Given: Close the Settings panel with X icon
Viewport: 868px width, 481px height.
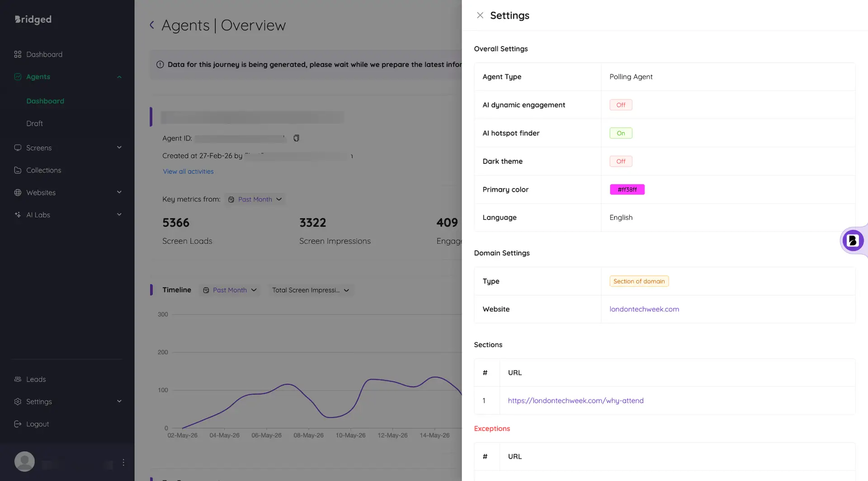Looking at the screenshot, I should tap(480, 15).
